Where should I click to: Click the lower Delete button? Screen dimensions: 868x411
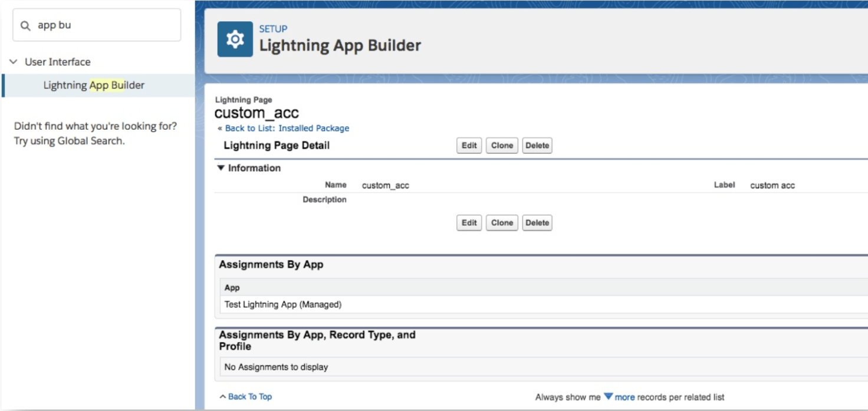pos(537,222)
